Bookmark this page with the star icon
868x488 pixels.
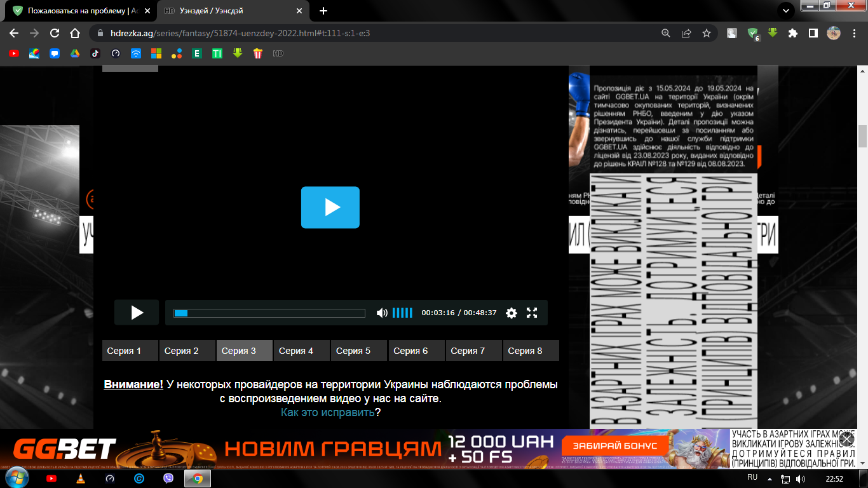click(706, 34)
